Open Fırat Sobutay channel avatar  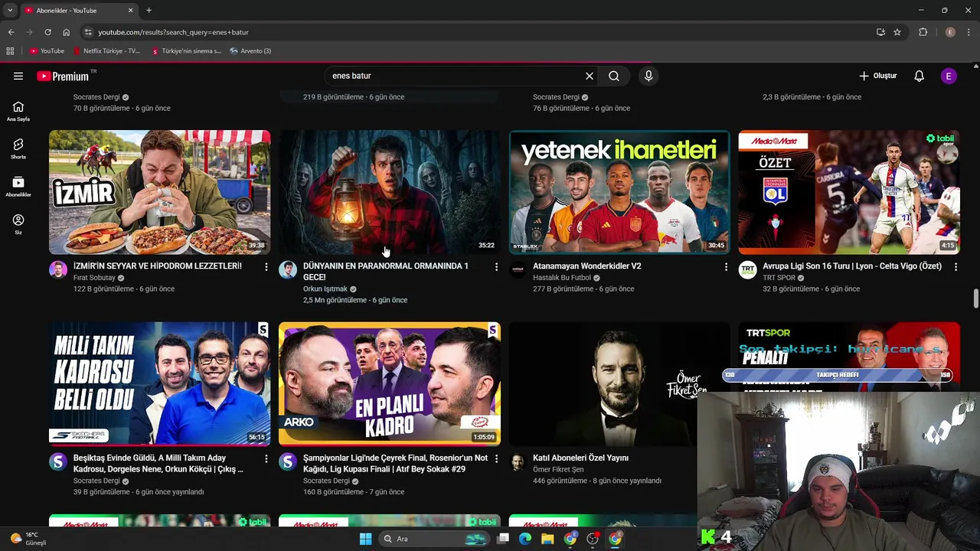(58, 269)
